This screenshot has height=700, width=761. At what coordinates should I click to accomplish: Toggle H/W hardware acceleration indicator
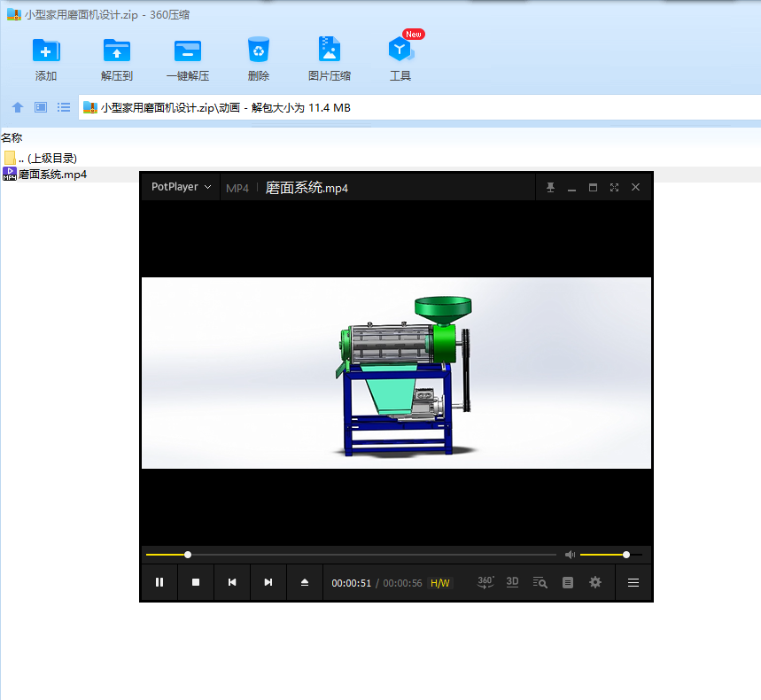point(440,583)
